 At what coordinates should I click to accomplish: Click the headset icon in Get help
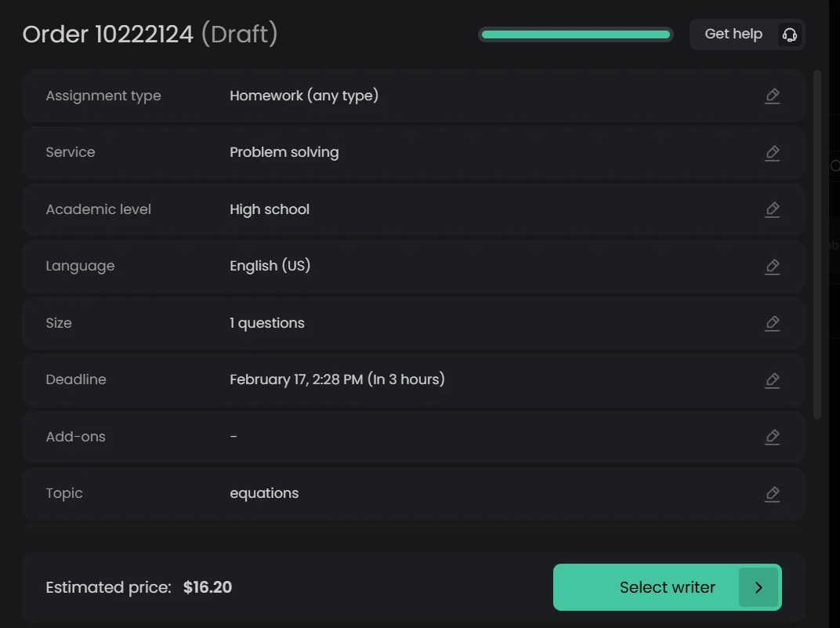pos(790,34)
